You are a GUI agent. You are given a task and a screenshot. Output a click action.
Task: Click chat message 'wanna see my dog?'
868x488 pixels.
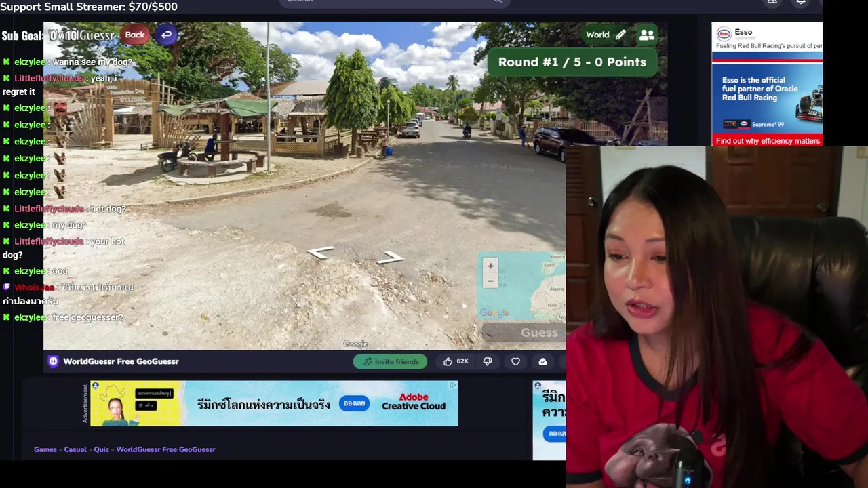[92, 62]
